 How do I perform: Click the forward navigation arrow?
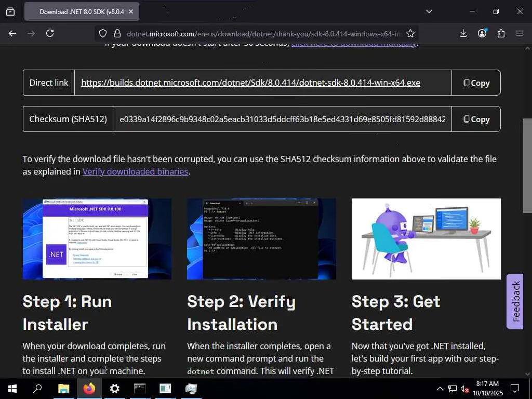[x=31, y=33]
